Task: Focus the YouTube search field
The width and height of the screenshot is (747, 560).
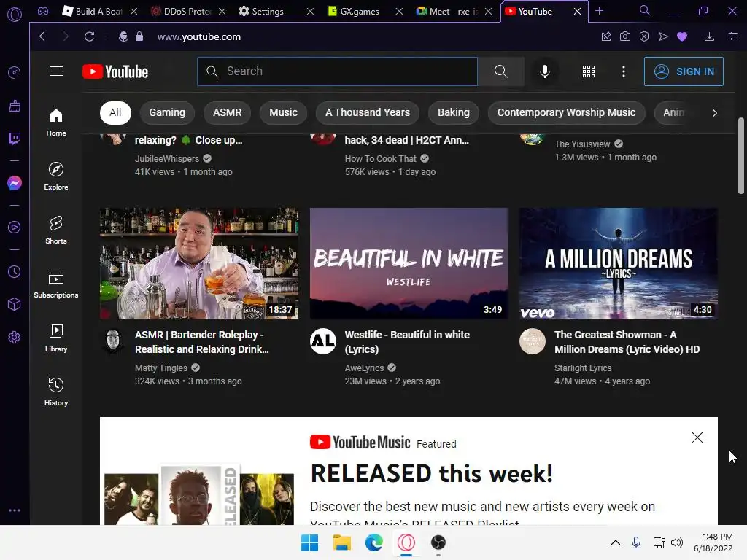Action: [337, 71]
